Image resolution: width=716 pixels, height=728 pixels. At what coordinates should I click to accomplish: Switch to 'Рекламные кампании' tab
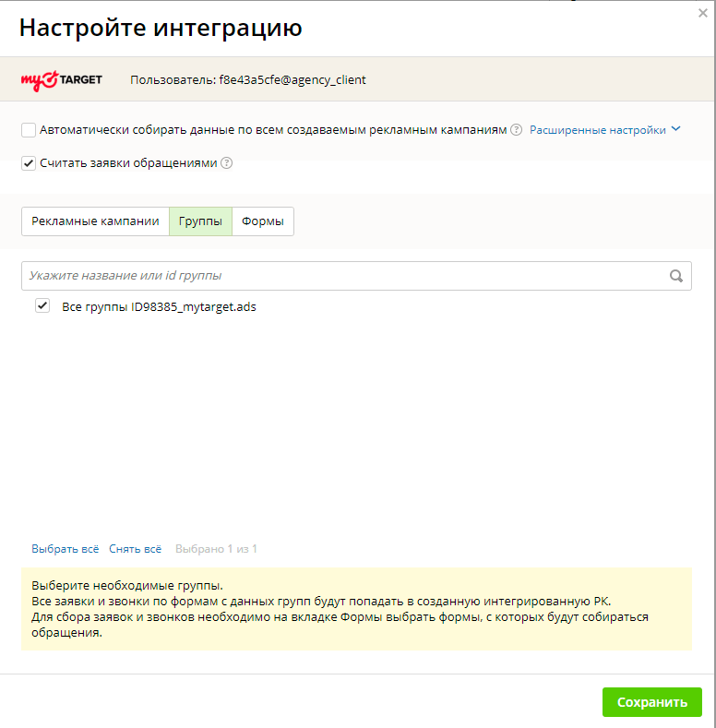pyautogui.click(x=95, y=221)
